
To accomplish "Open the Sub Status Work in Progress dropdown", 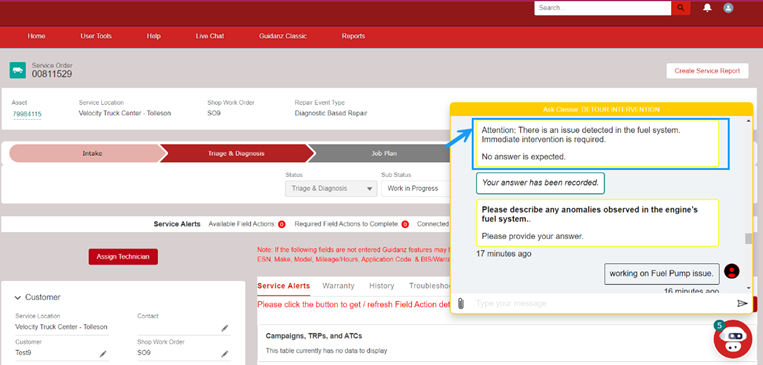I will (x=416, y=188).
